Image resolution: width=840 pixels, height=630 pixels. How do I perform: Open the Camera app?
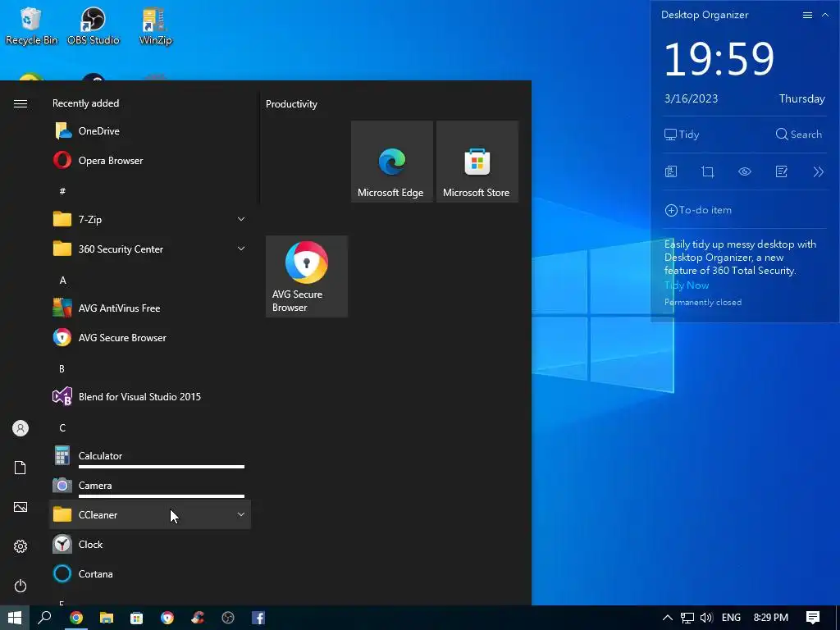click(x=150, y=486)
